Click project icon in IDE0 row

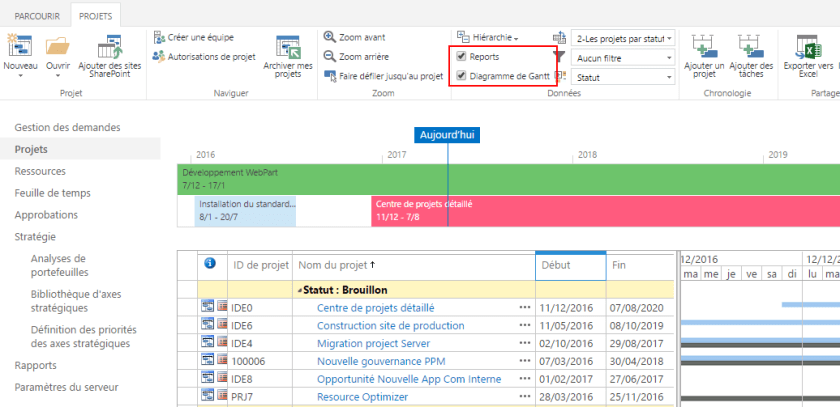(207, 306)
